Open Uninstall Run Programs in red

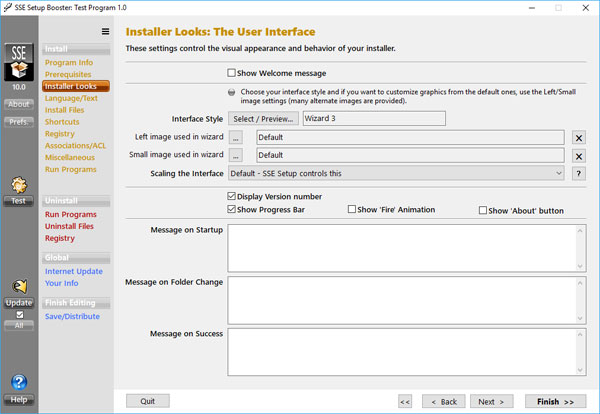71,214
